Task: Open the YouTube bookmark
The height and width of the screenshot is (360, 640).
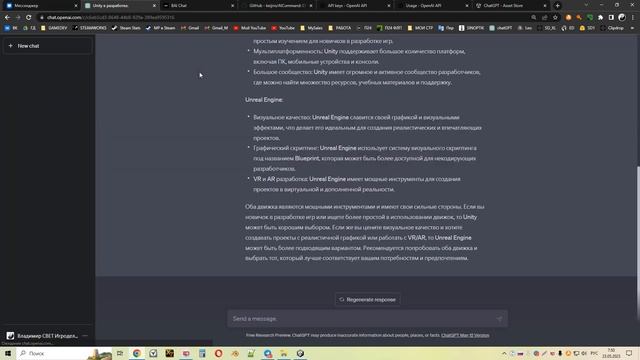Action: [x=283, y=28]
